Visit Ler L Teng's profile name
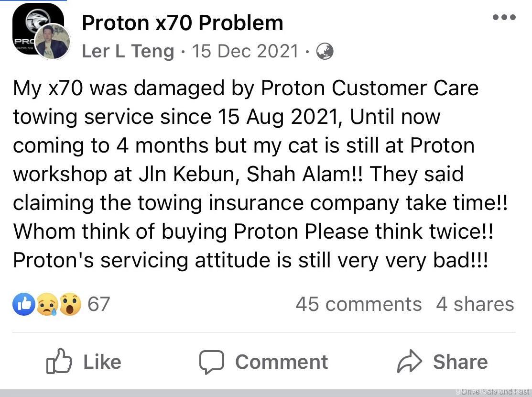 128,51
